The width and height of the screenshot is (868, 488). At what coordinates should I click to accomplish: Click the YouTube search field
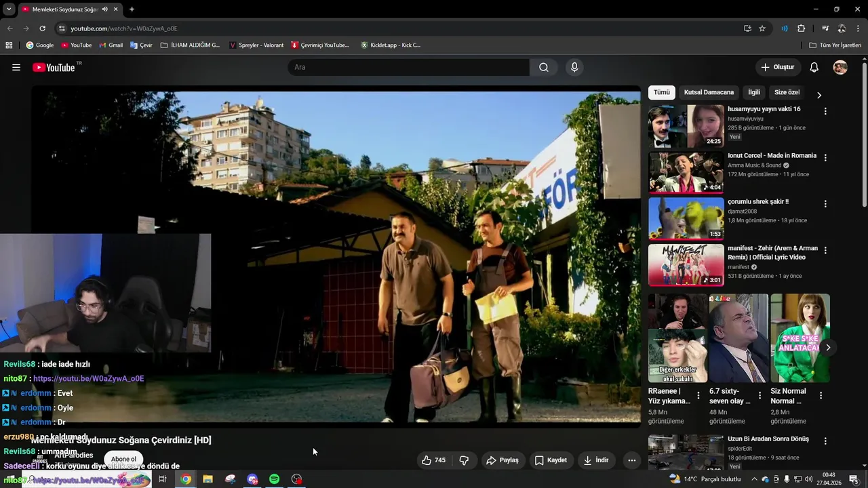pyautogui.click(x=408, y=67)
